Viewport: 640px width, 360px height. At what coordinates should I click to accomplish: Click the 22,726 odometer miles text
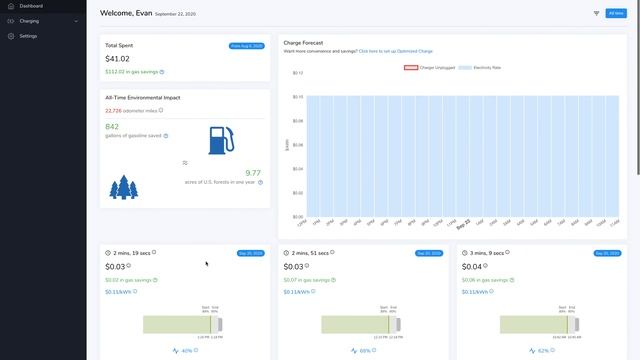click(131, 111)
